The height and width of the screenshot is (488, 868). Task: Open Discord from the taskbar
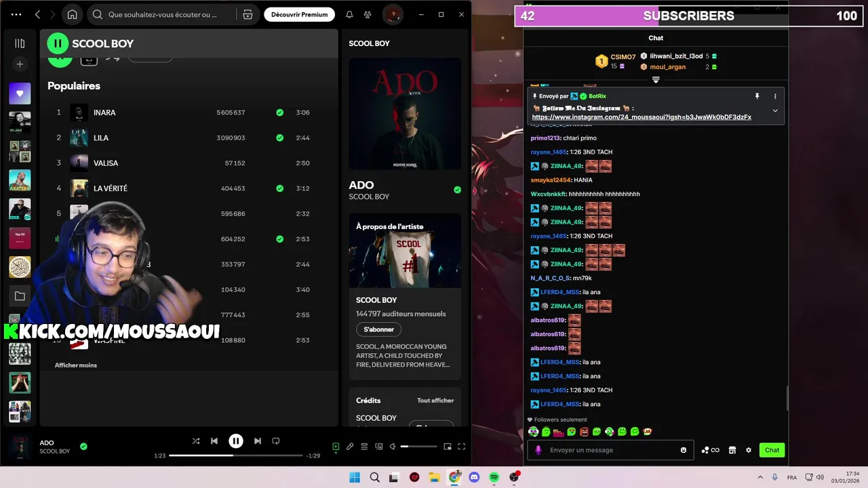474,478
